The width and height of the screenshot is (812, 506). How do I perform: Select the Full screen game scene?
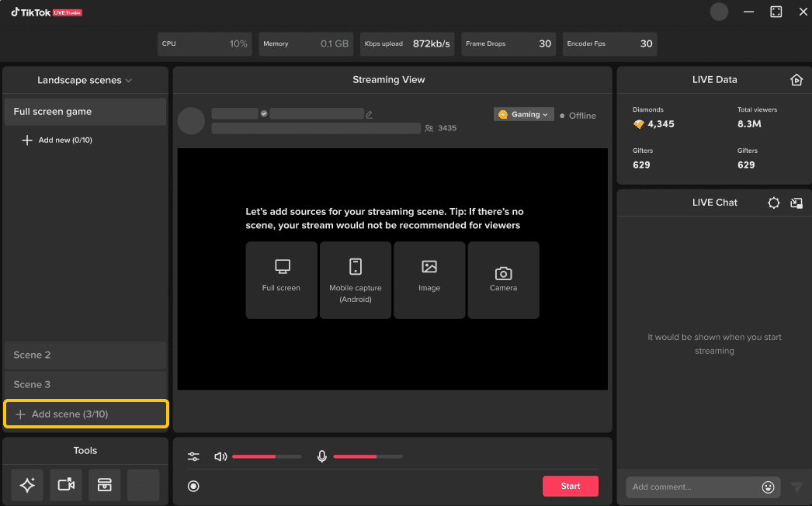(x=85, y=112)
